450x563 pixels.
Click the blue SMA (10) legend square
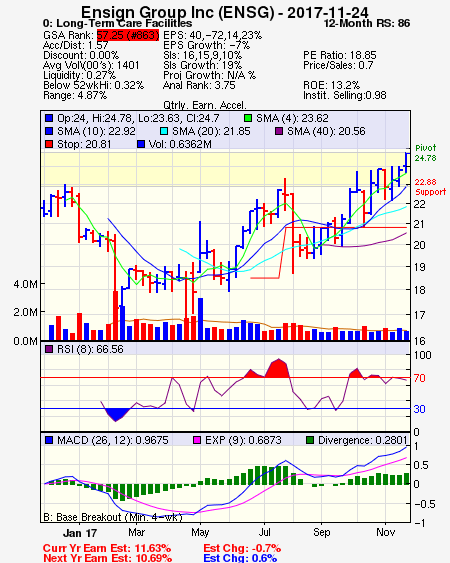click(49, 131)
